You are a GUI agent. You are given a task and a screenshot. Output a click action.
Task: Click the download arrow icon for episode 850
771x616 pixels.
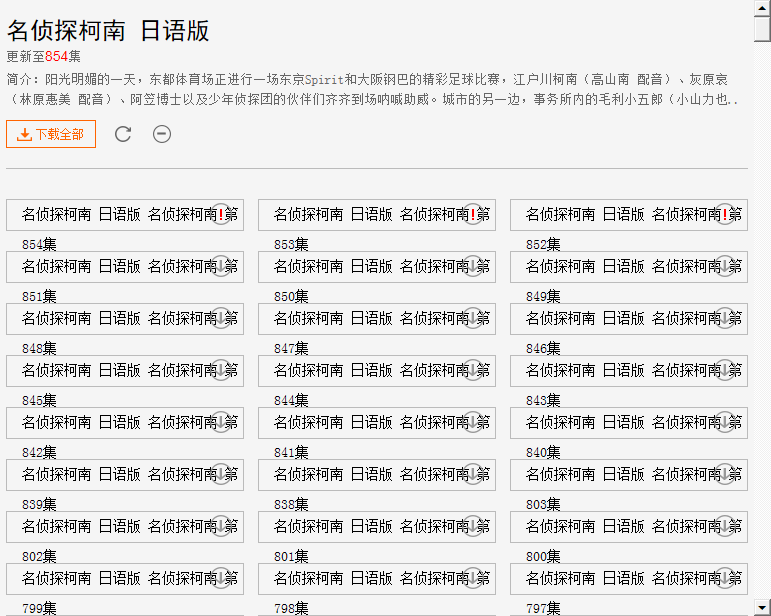coord(473,266)
